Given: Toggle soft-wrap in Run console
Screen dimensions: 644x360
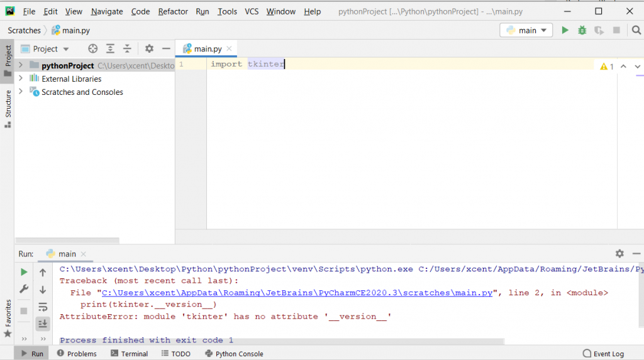Looking at the screenshot, I should 43,307.
